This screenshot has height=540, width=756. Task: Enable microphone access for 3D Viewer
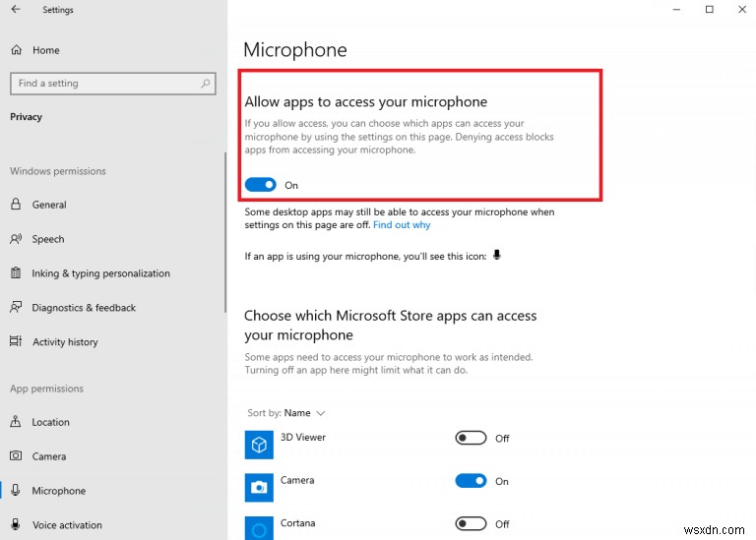[471, 438]
